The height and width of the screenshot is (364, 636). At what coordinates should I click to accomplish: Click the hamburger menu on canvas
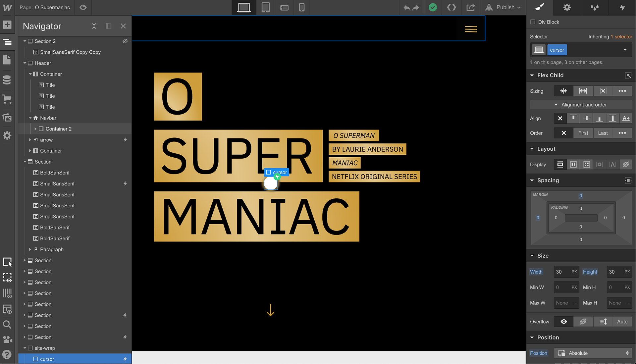[471, 29]
